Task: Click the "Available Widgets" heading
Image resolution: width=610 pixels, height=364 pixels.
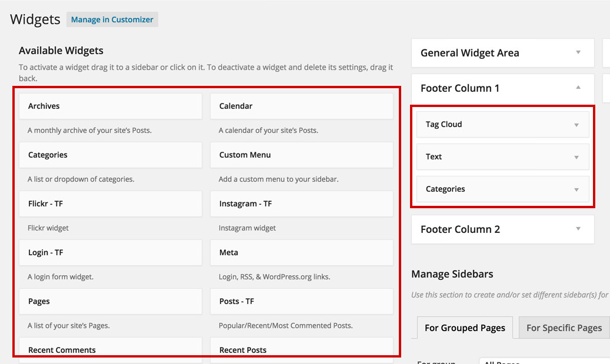Action: pyautogui.click(x=61, y=51)
